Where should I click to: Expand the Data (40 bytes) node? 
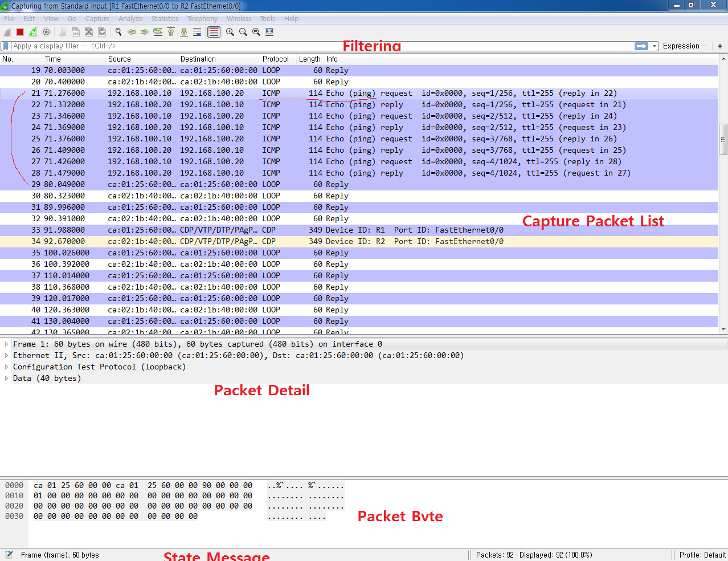tap(6, 379)
